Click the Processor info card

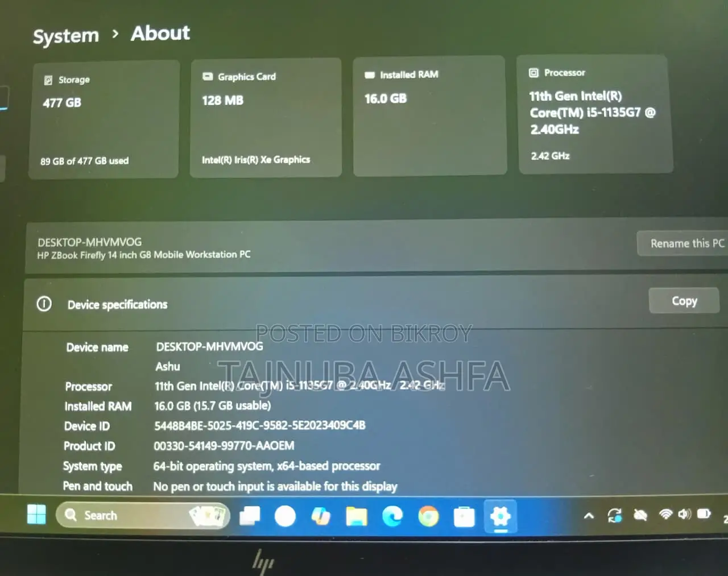(x=595, y=114)
